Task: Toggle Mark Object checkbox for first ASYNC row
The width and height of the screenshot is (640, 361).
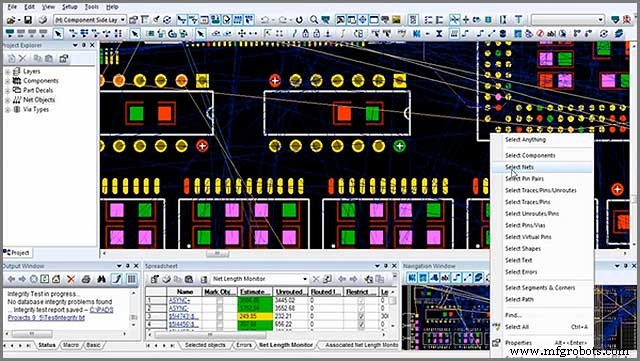Action: pos(220,301)
